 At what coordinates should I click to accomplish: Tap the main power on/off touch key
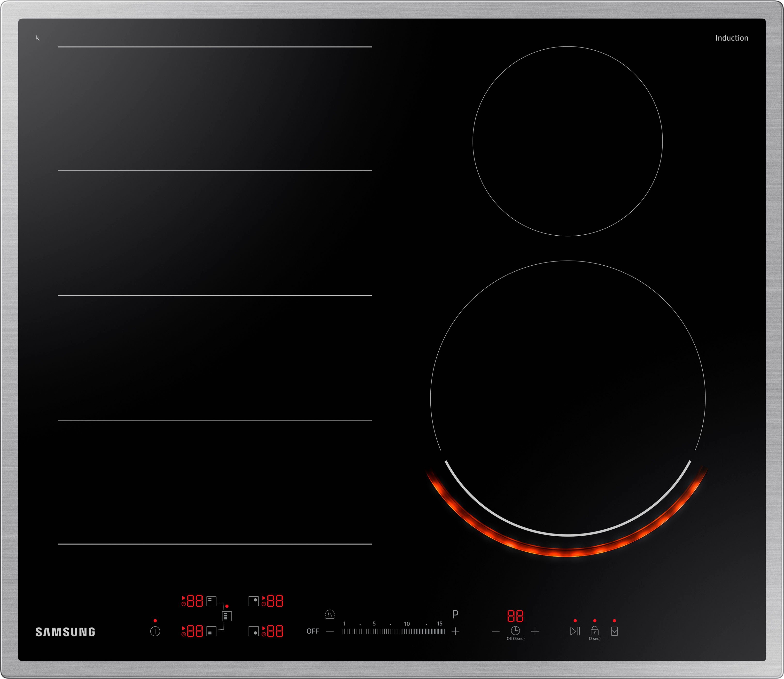click(x=155, y=631)
